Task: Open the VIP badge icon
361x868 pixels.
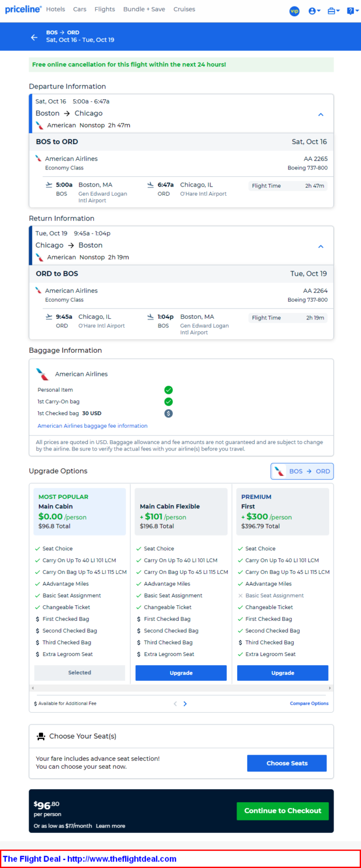Action: 294,11
